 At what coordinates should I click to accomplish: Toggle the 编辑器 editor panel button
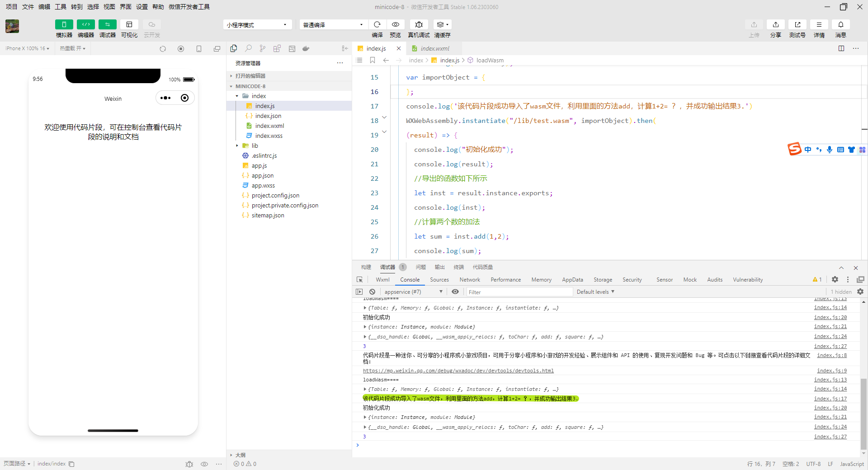(86, 24)
